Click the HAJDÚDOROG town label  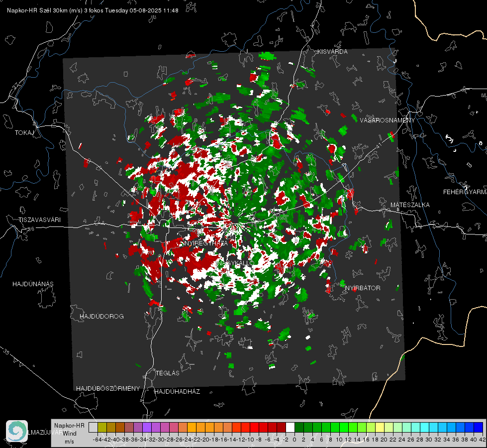coord(101,317)
